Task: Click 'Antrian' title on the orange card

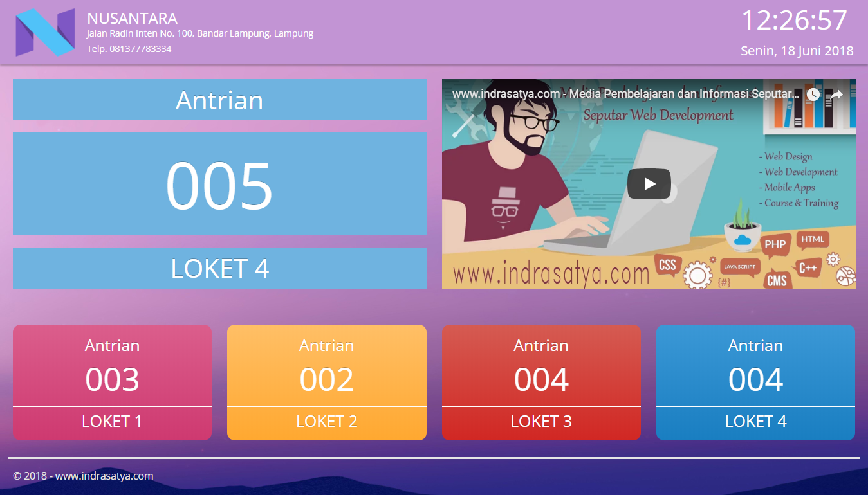Action: pyautogui.click(x=327, y=345)
